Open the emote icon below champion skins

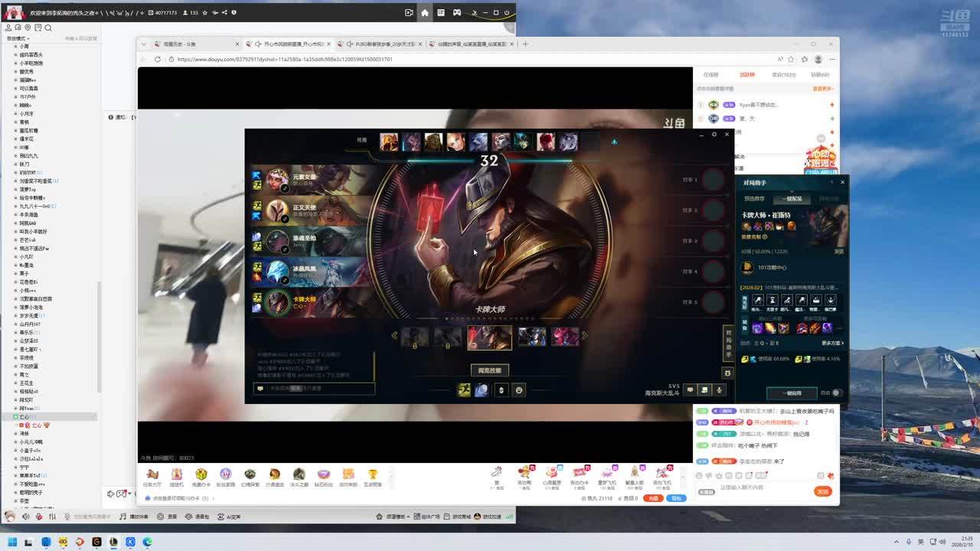coord(519,390)
